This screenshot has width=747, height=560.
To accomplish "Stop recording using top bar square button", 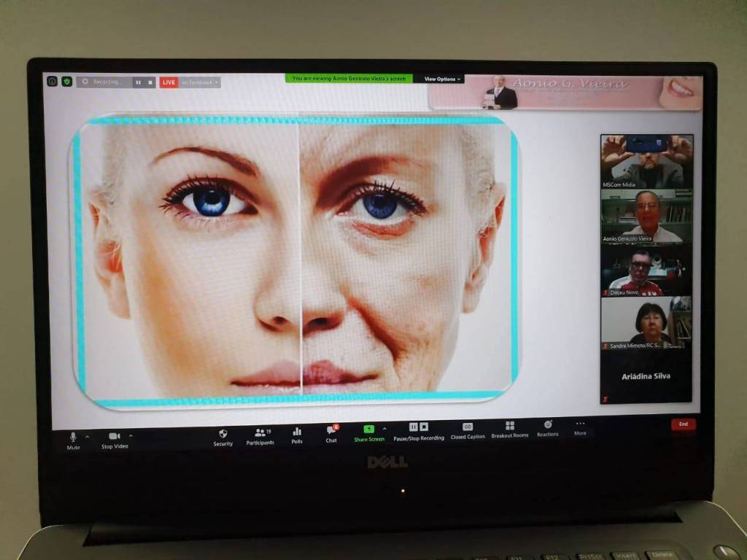I will [150, 82].
